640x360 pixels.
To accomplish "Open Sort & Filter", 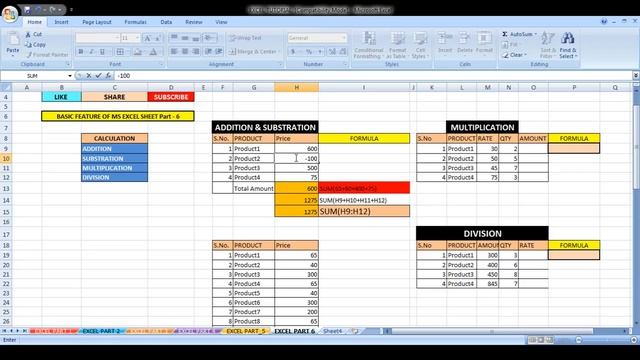I will tap(547, 45).
